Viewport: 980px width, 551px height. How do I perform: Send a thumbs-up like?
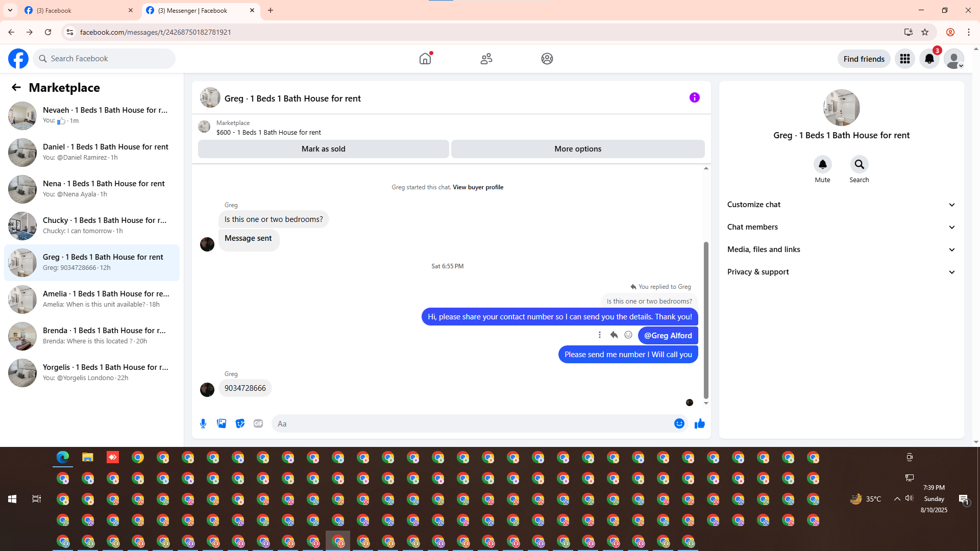tap(699, 423)
